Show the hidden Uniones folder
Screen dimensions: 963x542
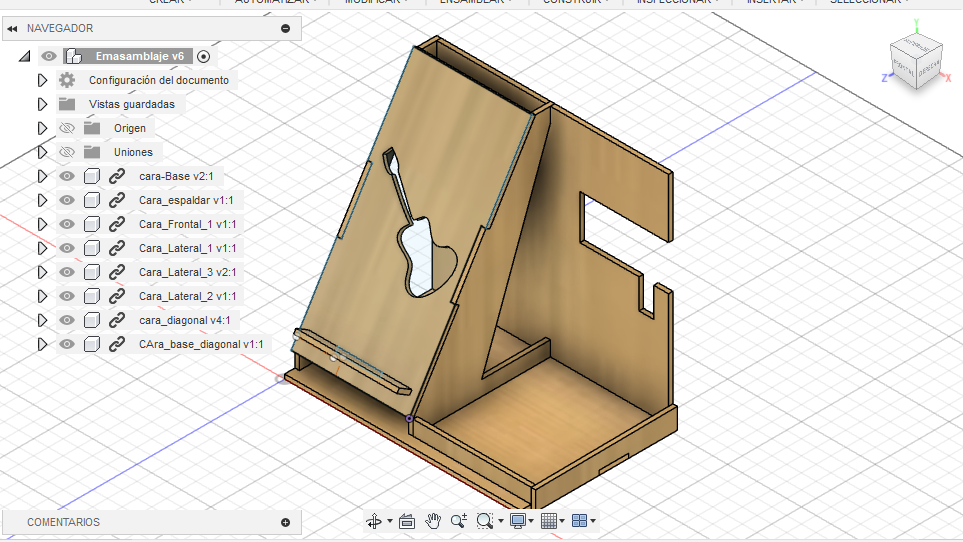pos(67,152)
